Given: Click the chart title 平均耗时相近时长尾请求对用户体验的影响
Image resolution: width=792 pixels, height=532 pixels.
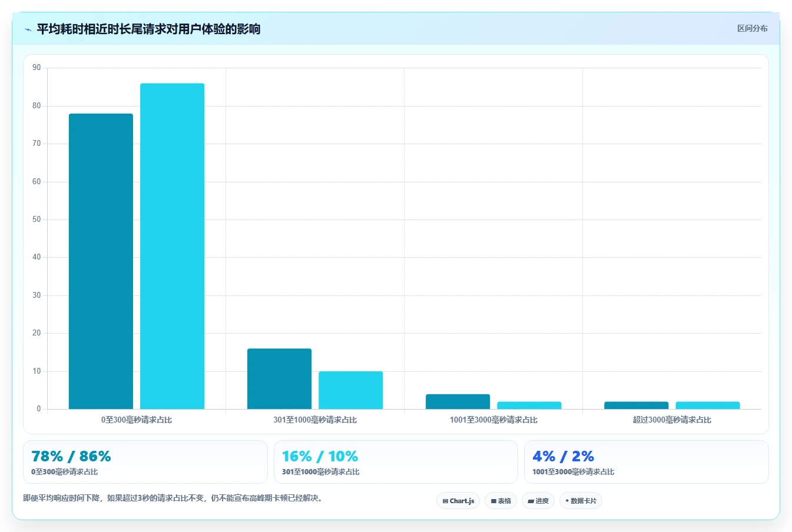Looking at the screenshot, I should point(148,29).
